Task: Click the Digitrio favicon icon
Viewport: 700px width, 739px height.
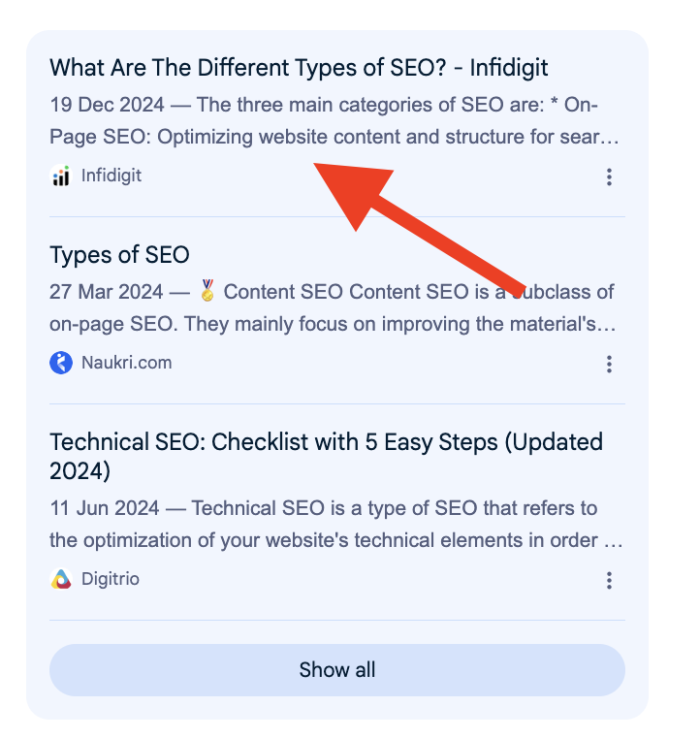Action: [x=61, y=579]
